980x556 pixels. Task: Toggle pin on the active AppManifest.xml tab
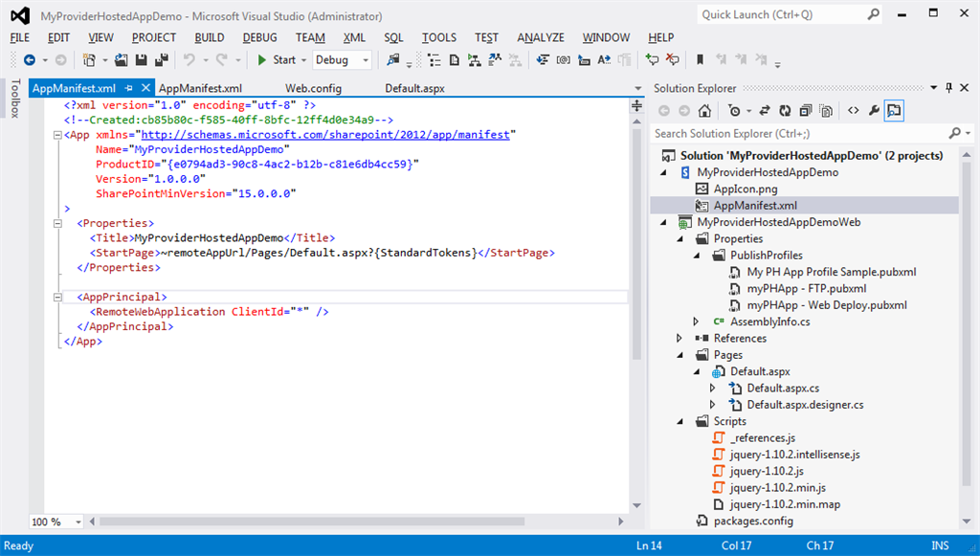[129, 88]
